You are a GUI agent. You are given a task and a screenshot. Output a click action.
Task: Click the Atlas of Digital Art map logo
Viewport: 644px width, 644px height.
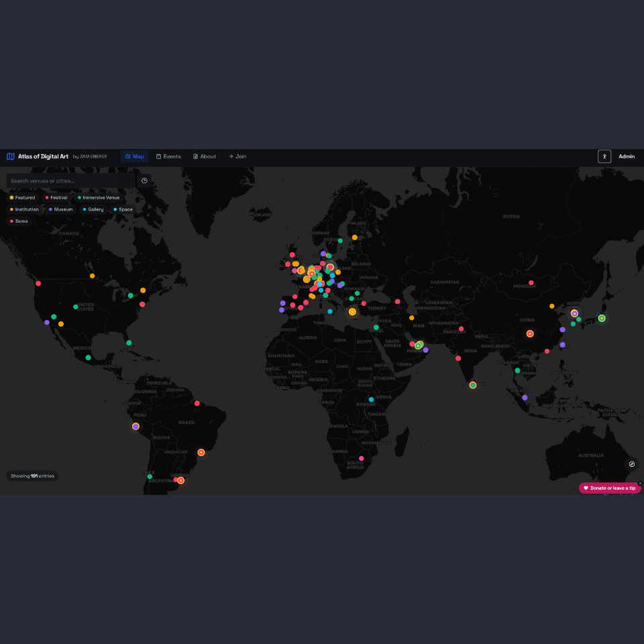11,156
